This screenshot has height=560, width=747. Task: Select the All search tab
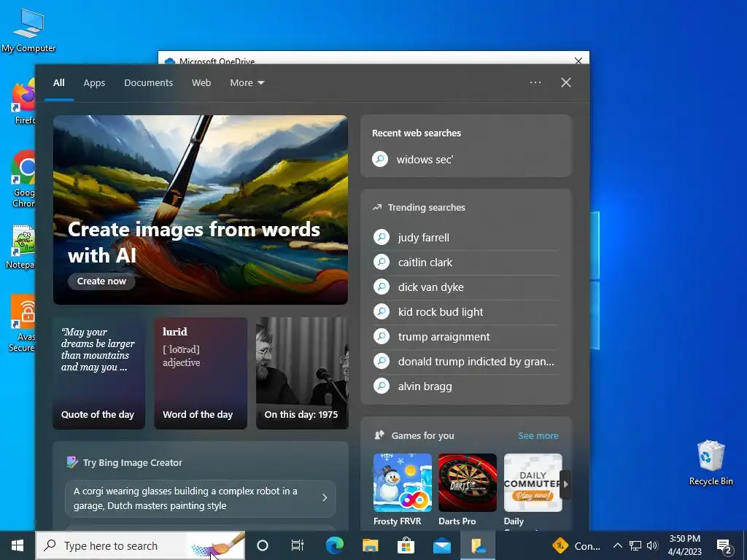coord(59,83)
